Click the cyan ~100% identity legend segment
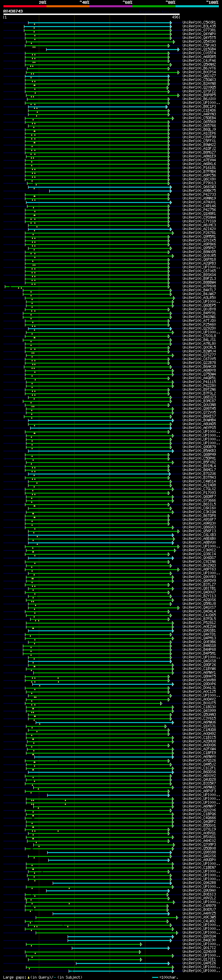This screenshot has width=222, height=980. [197, 7]
